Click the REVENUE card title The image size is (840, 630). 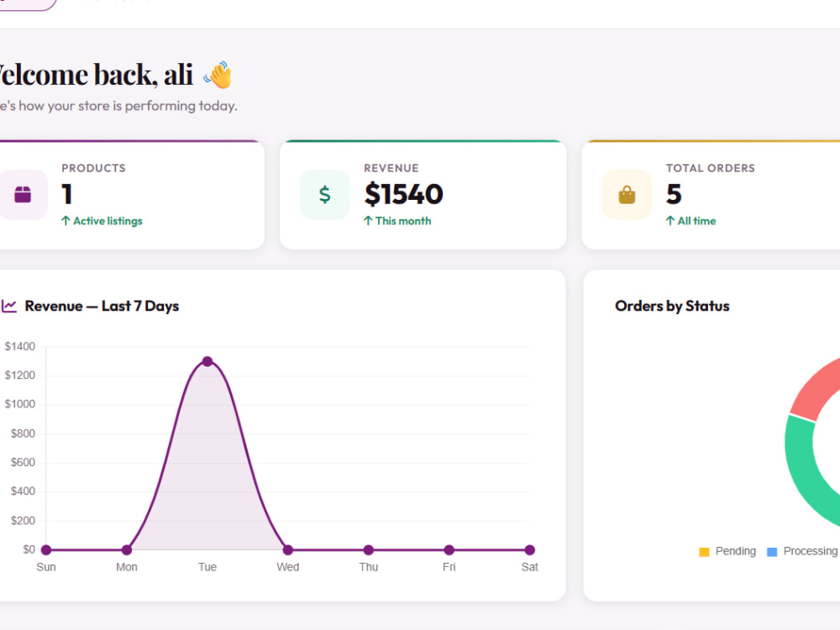click(x=391, y=168)
